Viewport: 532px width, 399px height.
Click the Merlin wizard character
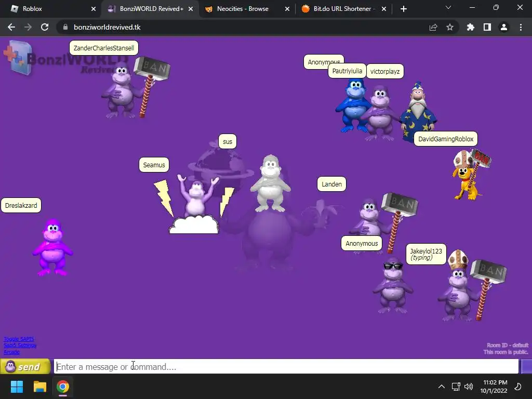[418, 112]
